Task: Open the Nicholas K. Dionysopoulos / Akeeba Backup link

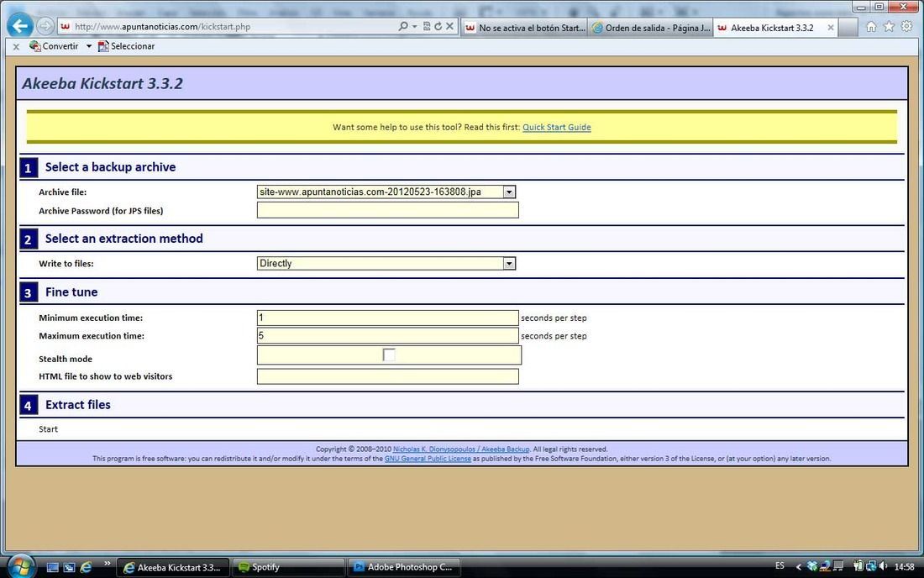Action: point(461,449)
